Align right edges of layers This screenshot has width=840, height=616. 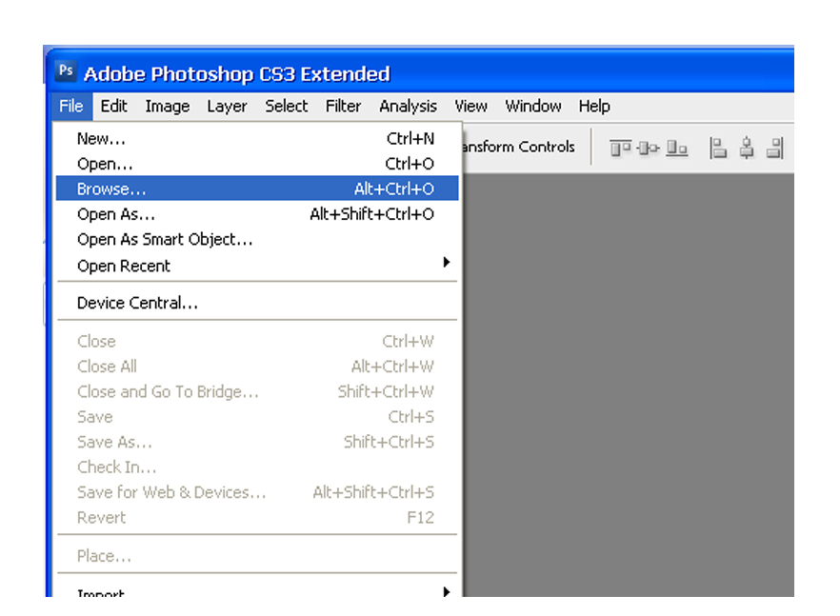(x=775, y=148)
